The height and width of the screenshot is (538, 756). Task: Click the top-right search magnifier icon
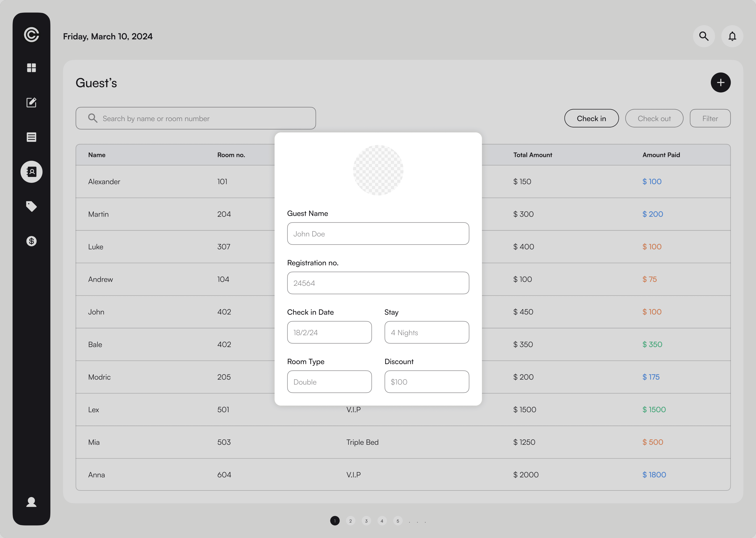(x=704, y=36)
